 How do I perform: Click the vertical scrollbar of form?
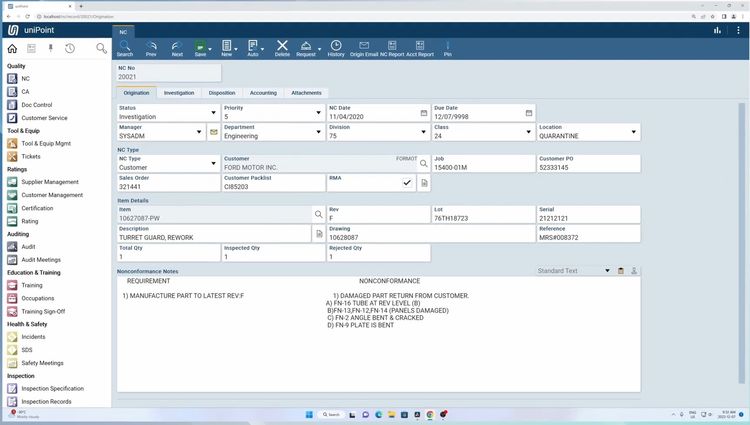pyautogui.click(x=742, y=244)
